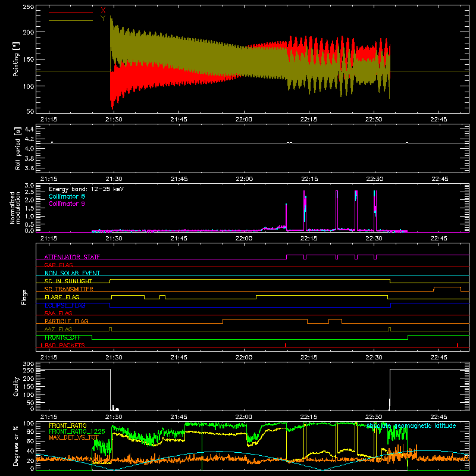Click the 22:15 label under the Normalized modulation plot
The height and width of the screenshot is (476, 476).
click(x=309, y=239)
